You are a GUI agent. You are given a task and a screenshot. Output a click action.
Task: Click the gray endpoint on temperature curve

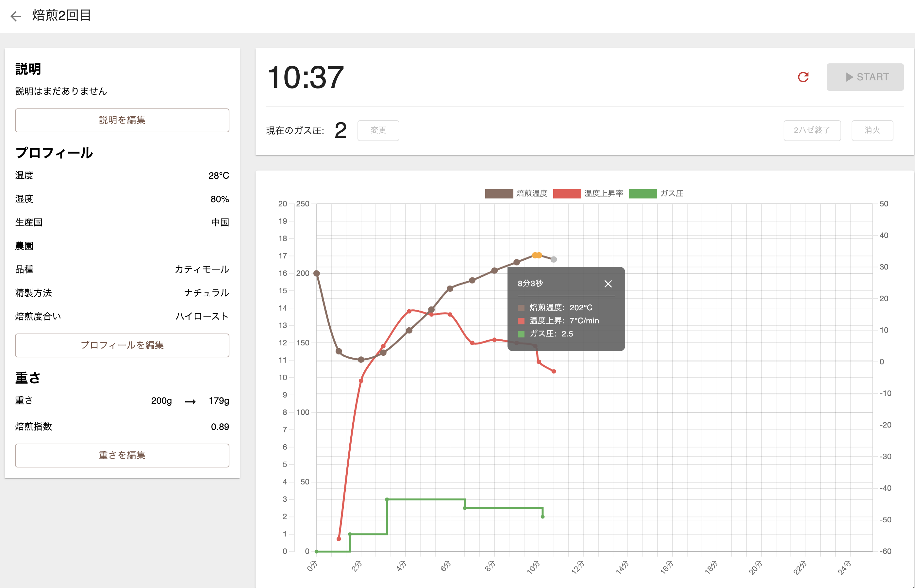554,260
